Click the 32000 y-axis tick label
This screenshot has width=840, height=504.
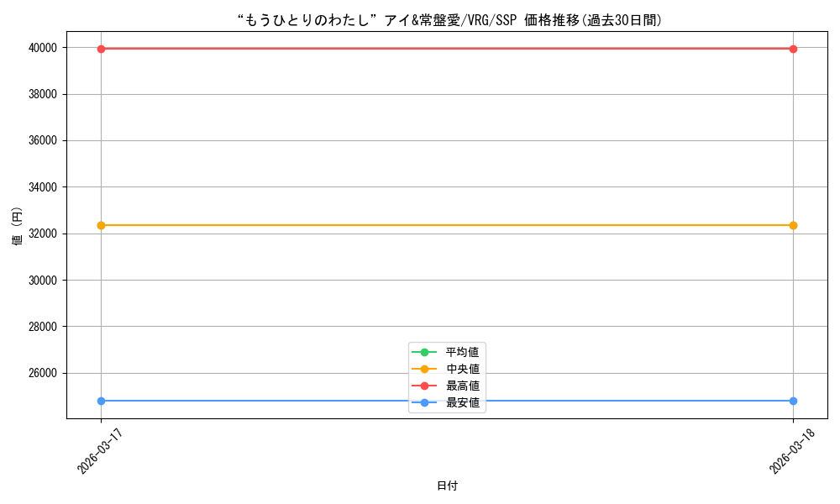42,234
